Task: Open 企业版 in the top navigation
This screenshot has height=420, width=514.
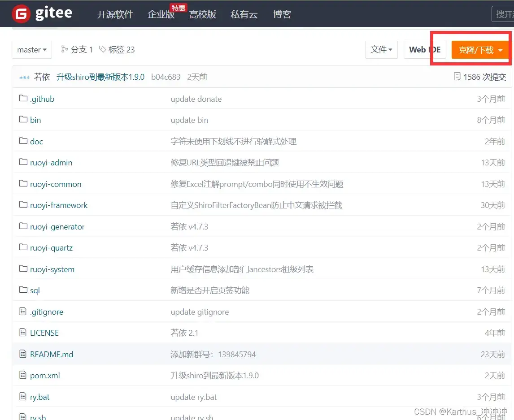Action: [161, 14]
